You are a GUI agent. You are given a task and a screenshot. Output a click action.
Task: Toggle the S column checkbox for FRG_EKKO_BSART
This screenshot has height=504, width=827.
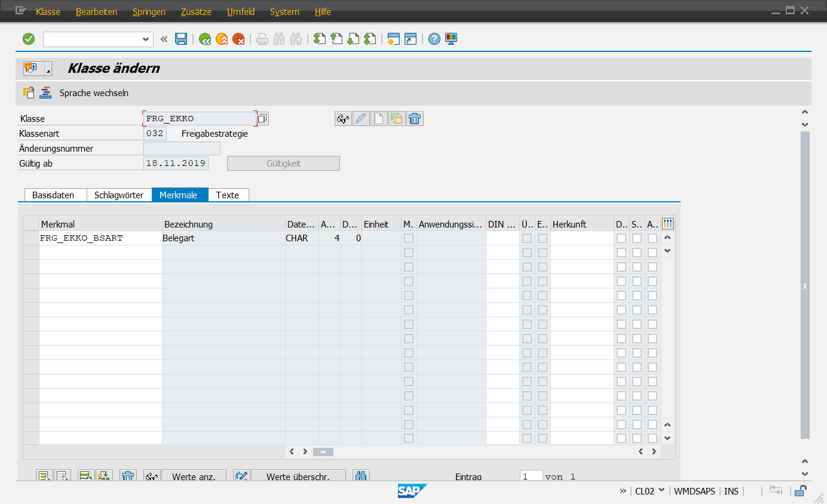pos(637,238)
